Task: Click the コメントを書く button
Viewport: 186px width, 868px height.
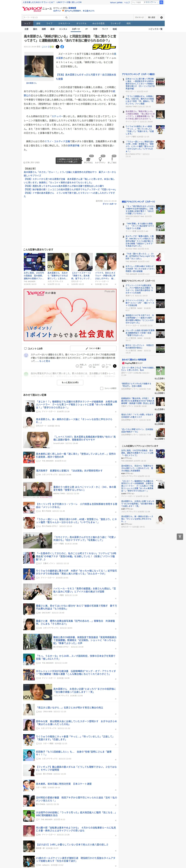Action: pos(93,348)
